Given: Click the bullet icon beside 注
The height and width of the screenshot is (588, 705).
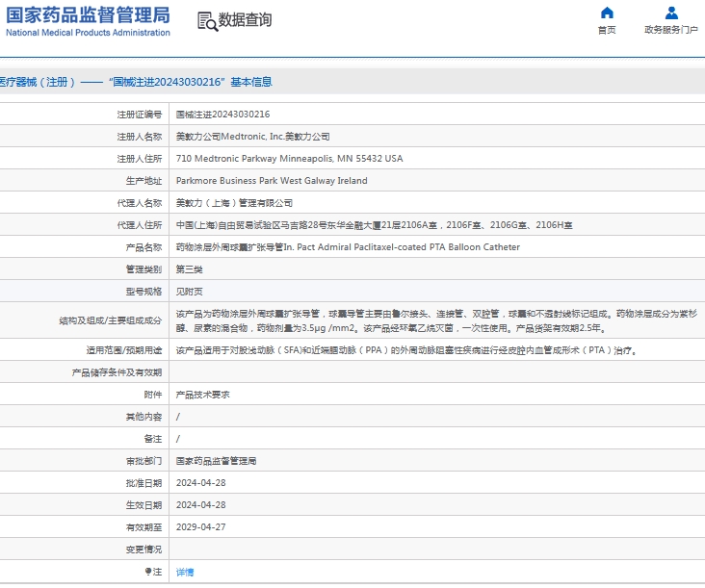Looking at the screenshot, I should (148, 572).
